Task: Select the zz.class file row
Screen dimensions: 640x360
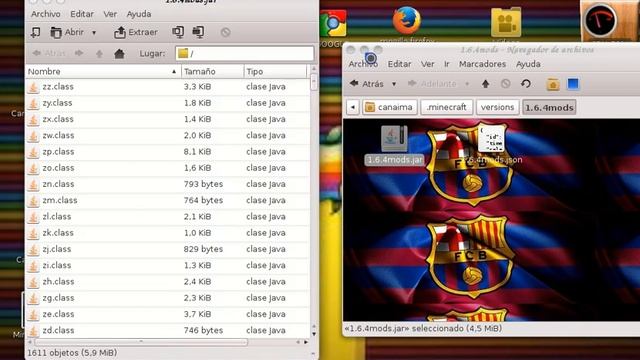Action: tap(167, 87)
